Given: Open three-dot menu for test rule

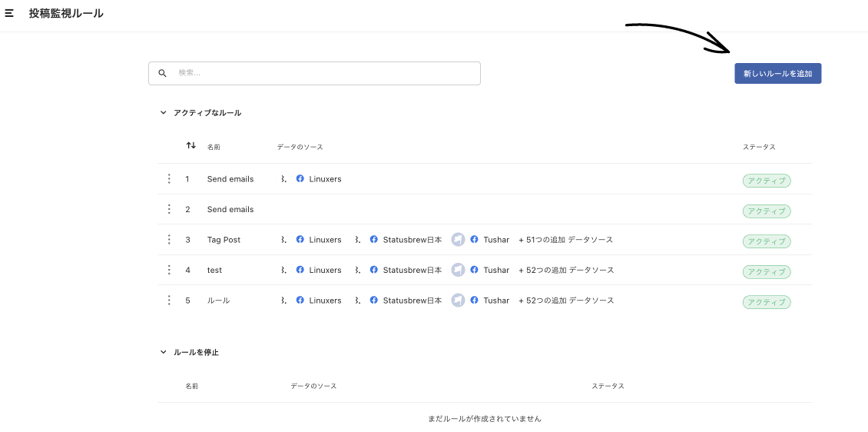Looking at the screenshot, I should 169,270.
